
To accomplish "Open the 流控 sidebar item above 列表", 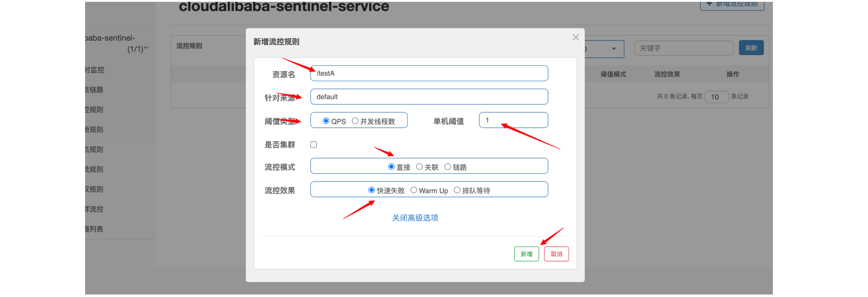I will [x=95, y=209].
